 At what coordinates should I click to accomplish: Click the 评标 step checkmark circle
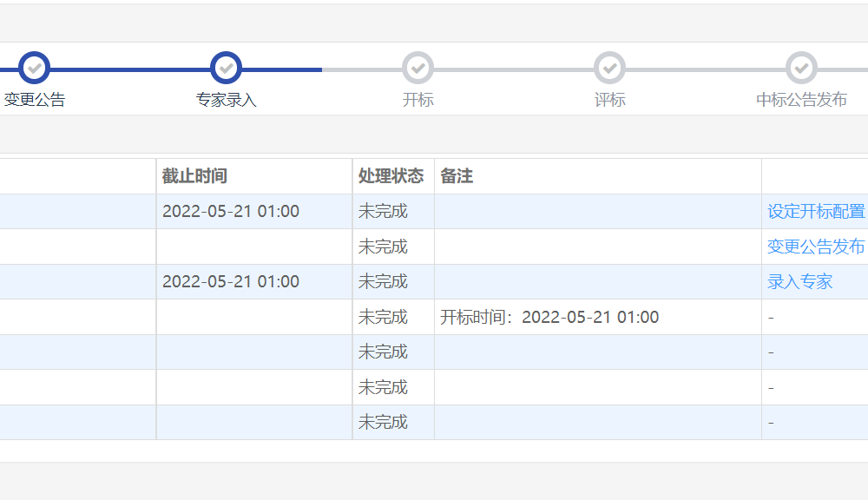tap(609, 67)
